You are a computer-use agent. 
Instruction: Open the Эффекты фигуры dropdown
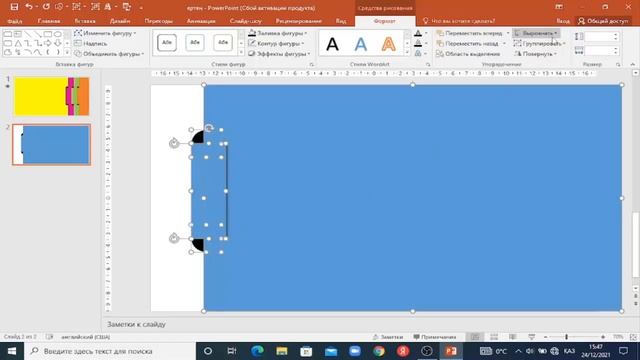280,53
